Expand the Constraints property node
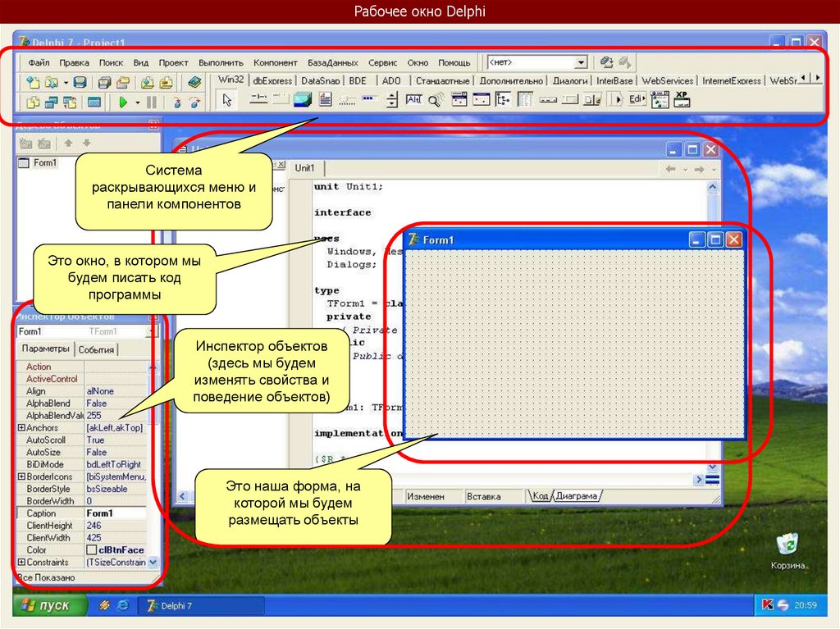The width and height of the screenshot is (840, 629). 21,563
